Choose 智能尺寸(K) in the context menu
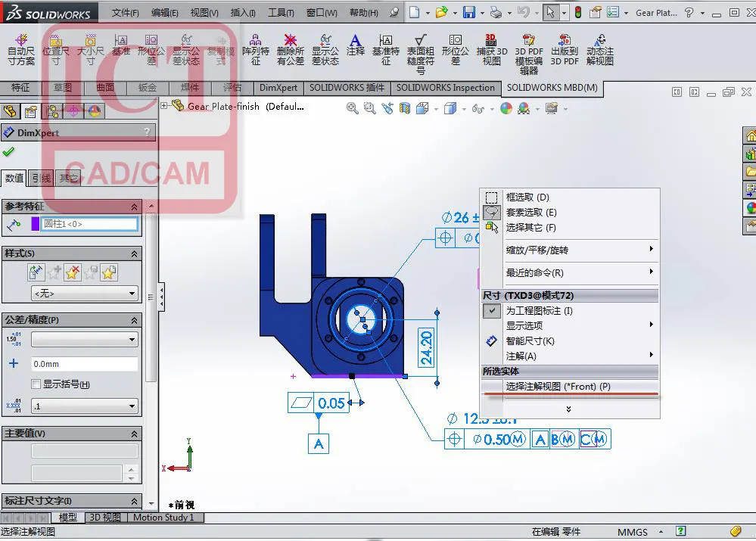The height and width of the screenshot is (541, 756). click(570, 341)
